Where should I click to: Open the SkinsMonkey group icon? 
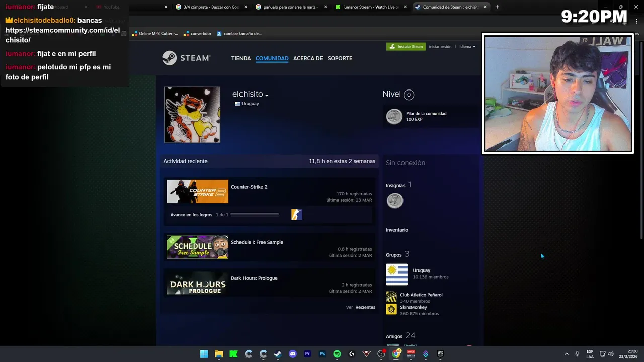click(x=391, y=309)
